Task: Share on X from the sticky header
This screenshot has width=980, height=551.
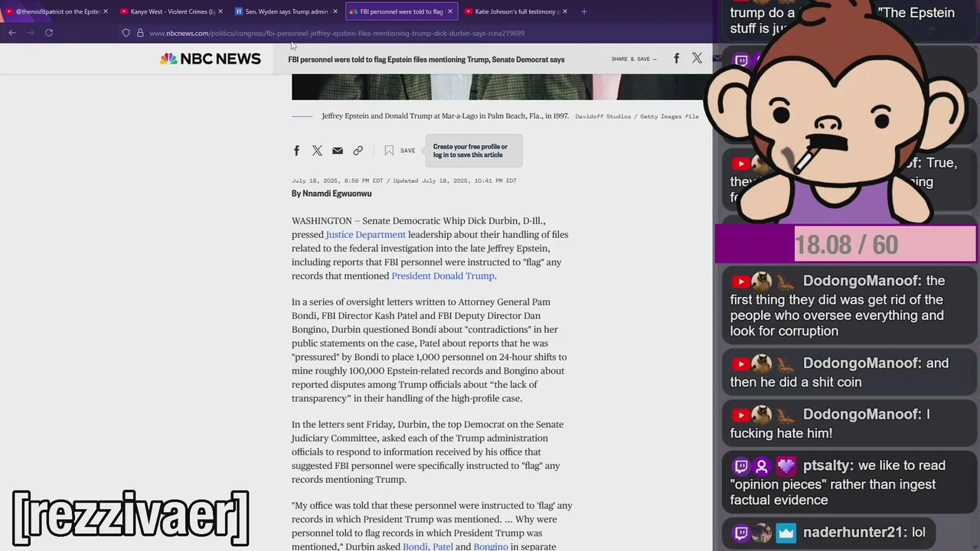Action: point(697,58)
